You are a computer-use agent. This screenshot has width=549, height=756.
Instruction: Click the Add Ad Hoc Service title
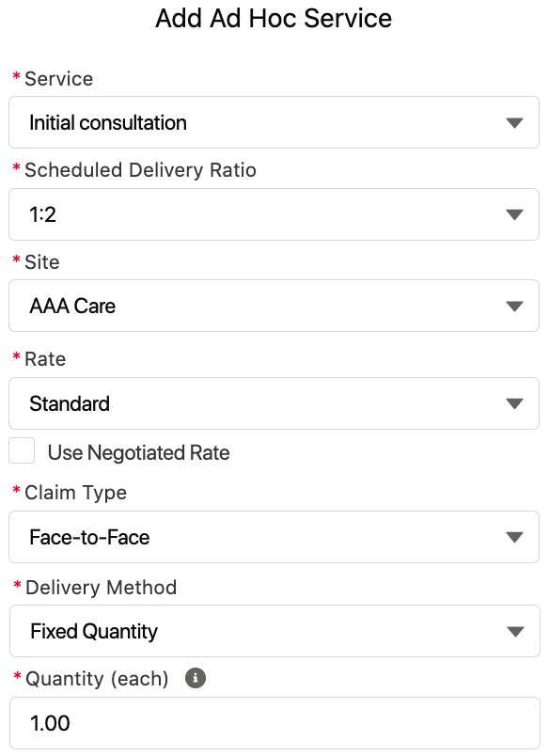coord(274,19)
